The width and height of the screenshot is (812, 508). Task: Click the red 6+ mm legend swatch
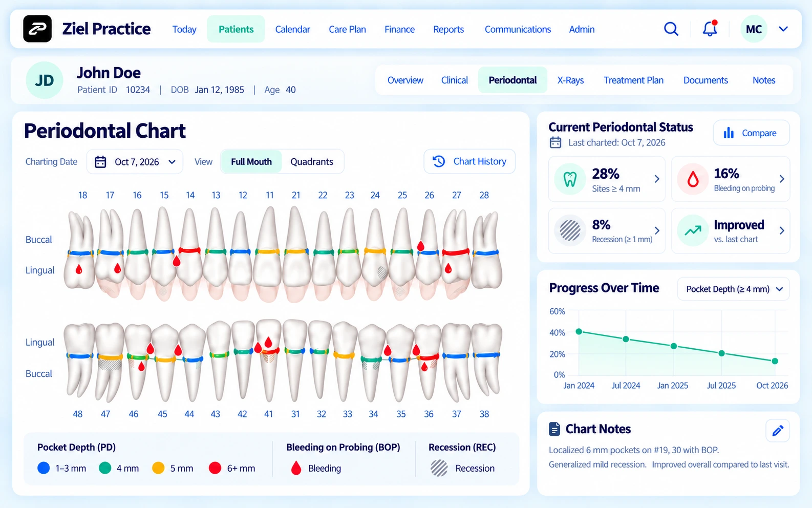pos(215,468)
